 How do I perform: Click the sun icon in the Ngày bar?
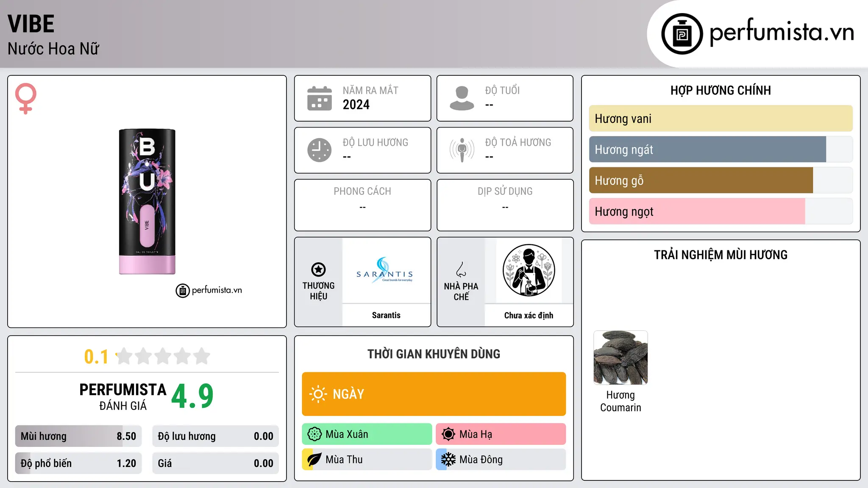[x=318, y=394]
